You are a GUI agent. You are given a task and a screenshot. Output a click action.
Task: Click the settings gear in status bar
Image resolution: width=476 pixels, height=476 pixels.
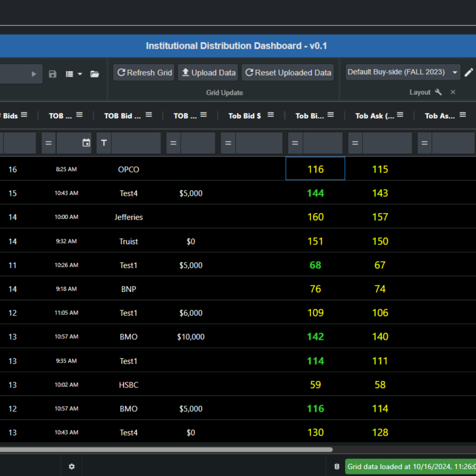[71, 467]
